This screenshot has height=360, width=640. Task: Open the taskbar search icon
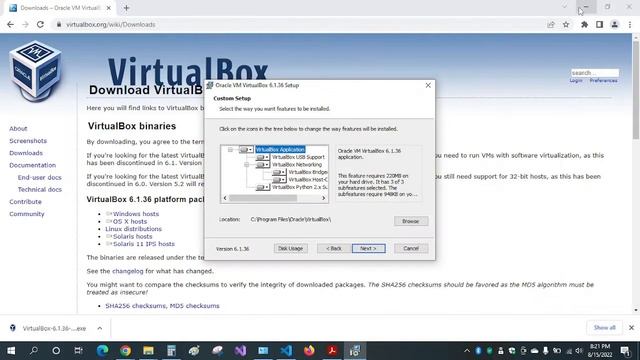tap(34, 351)
